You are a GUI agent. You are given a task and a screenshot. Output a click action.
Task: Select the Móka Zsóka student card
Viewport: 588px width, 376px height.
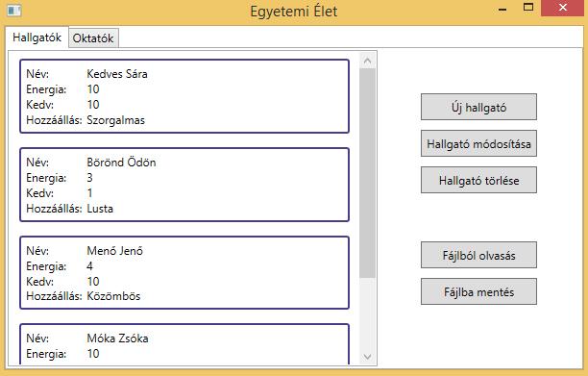pyautogui.click(x=184, y=344)
